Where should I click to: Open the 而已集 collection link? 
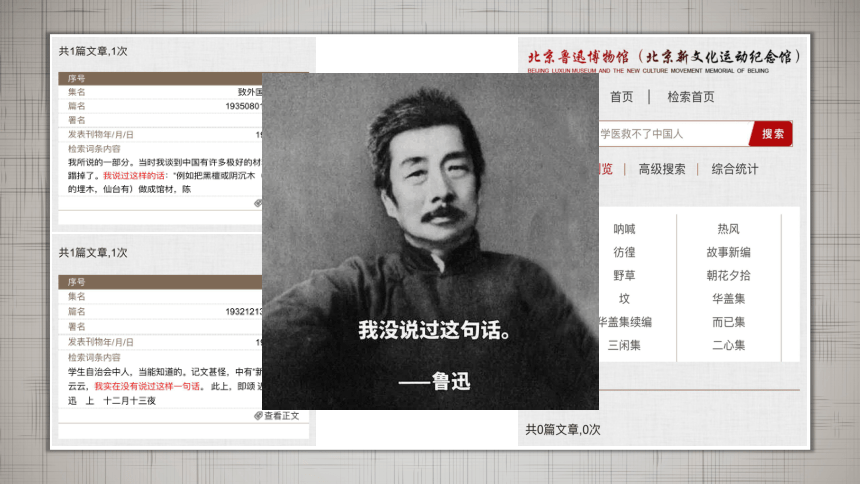[x=728, y=322]
